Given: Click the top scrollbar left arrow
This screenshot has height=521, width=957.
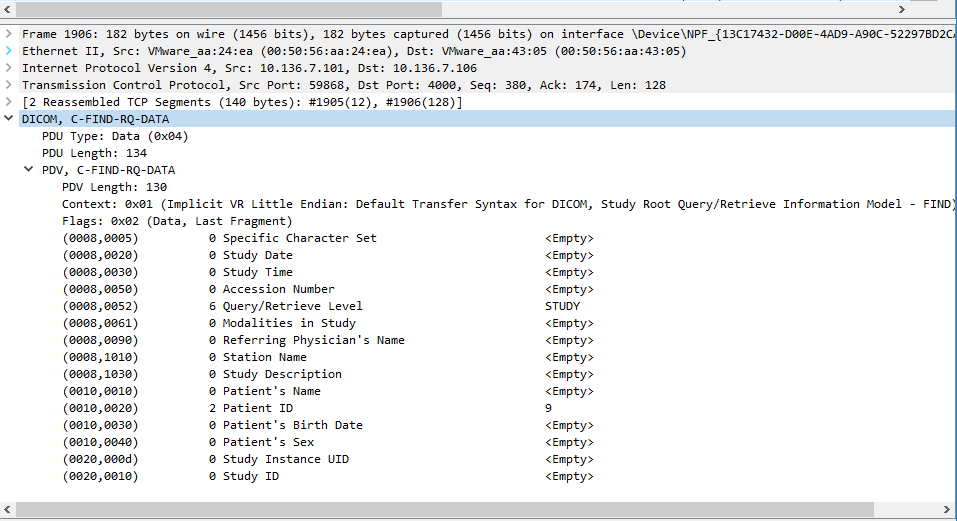Looking at the screenshot, I should 8,8.
